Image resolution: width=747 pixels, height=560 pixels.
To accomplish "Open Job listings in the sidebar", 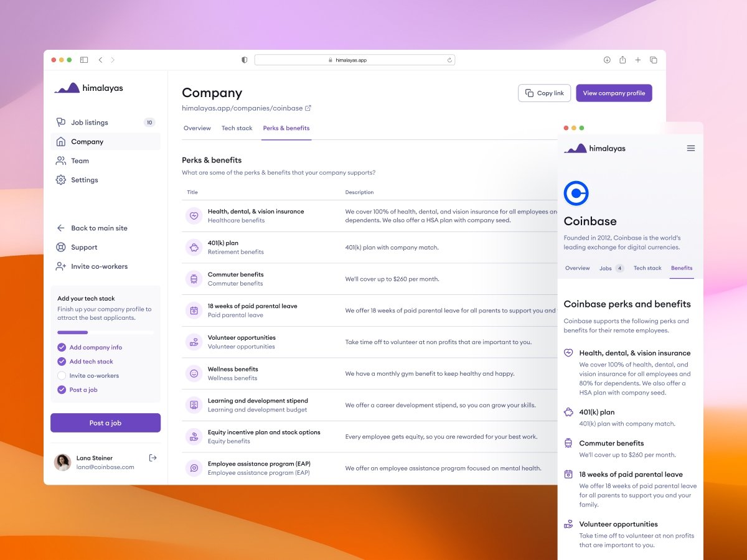I will (x=105, y=123).
